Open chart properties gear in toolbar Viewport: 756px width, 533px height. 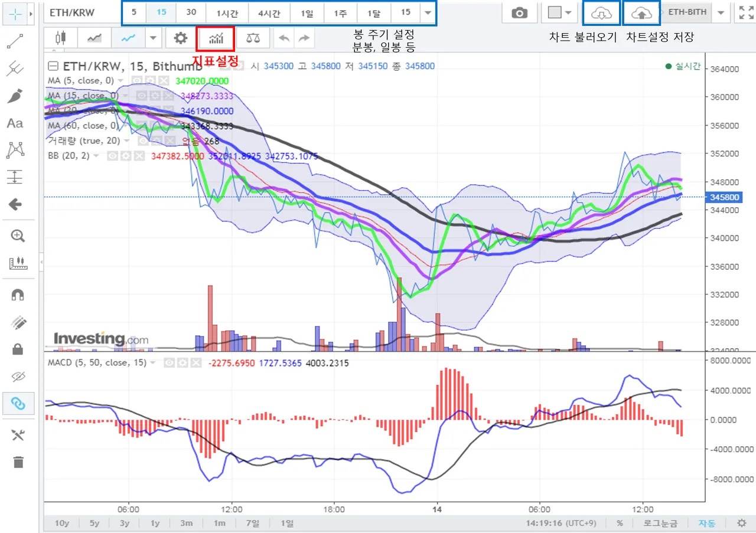pos(181,38)
